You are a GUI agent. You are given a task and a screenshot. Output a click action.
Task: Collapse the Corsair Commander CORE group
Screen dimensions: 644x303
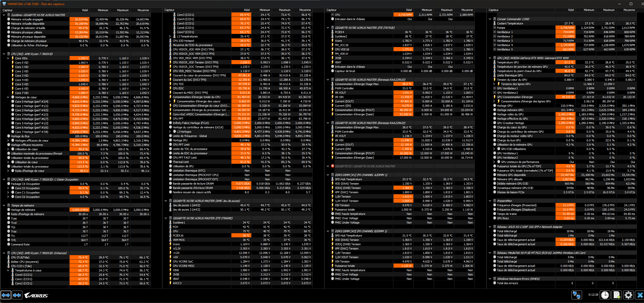pyautogui.click(x=490, y=19)
